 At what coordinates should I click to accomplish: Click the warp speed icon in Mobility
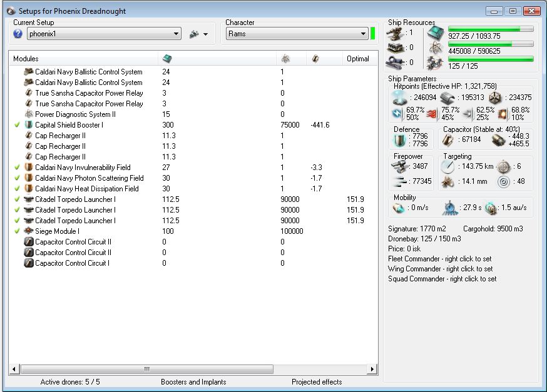pos(491,208)
